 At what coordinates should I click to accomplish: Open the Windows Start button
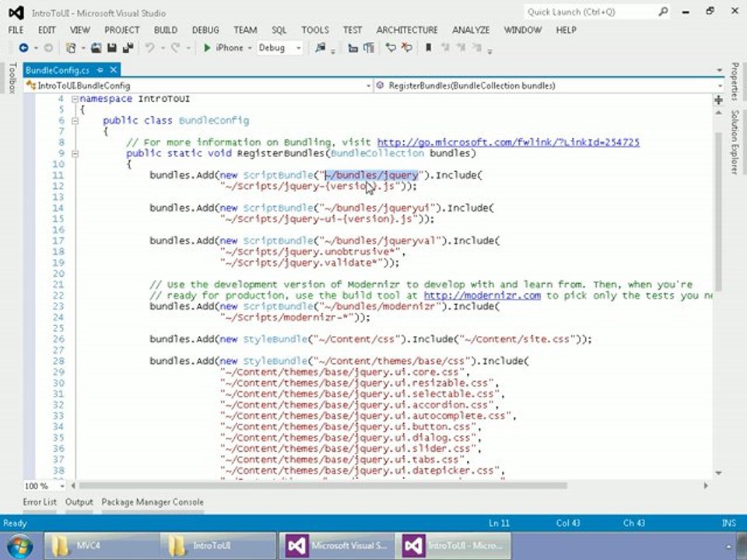20,546
